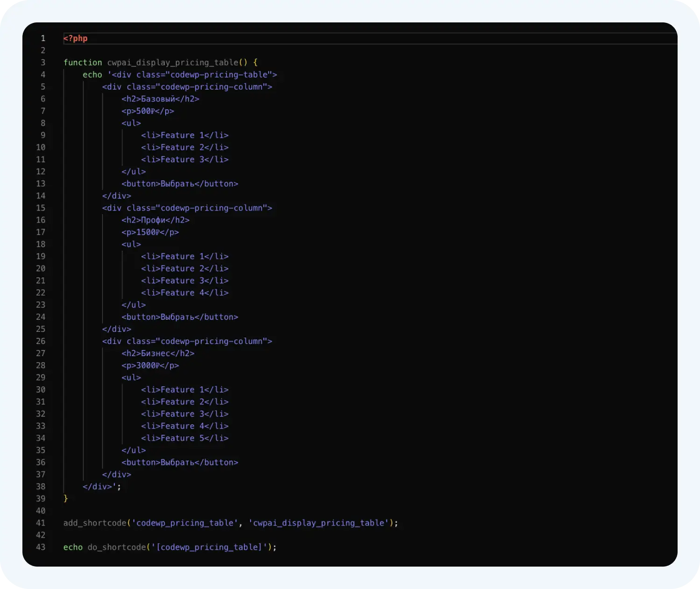Click the Бизнес heading text
The height and width of the screenshot is (589, 700).
coord(155,353)
